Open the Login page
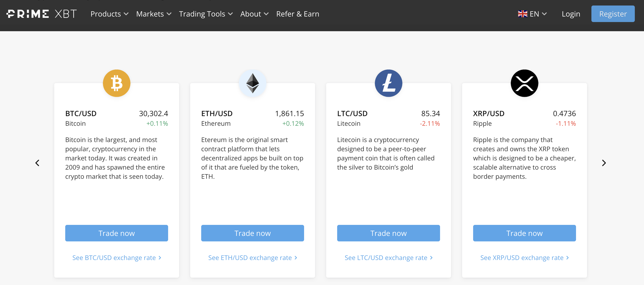This screenshot has width=644, height=285. tap(571, 14)
